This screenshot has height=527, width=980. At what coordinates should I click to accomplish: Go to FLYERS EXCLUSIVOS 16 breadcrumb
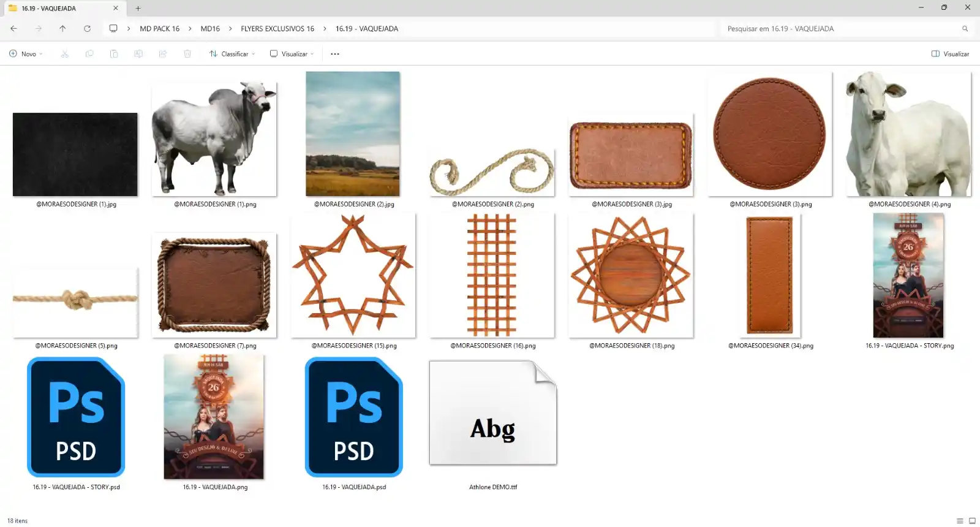coord(277,29)
